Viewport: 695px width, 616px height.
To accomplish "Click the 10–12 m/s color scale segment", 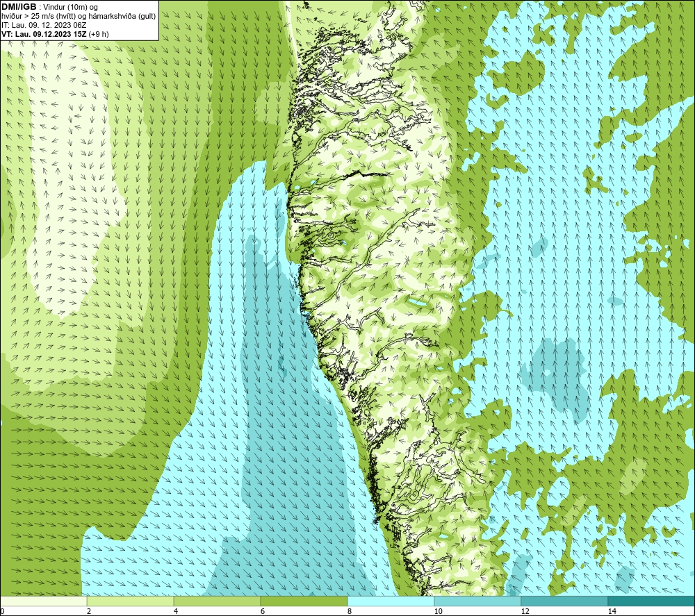I will [x=478, y=601].
